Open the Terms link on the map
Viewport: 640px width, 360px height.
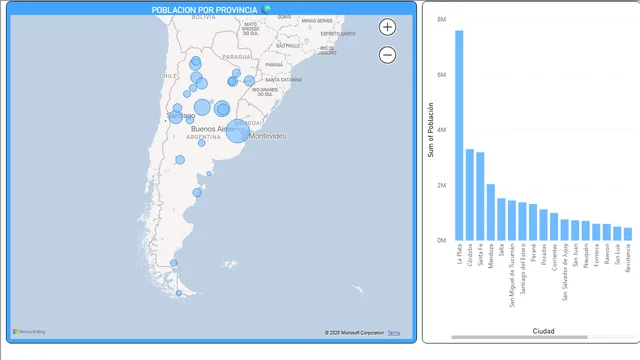point(393,333)
